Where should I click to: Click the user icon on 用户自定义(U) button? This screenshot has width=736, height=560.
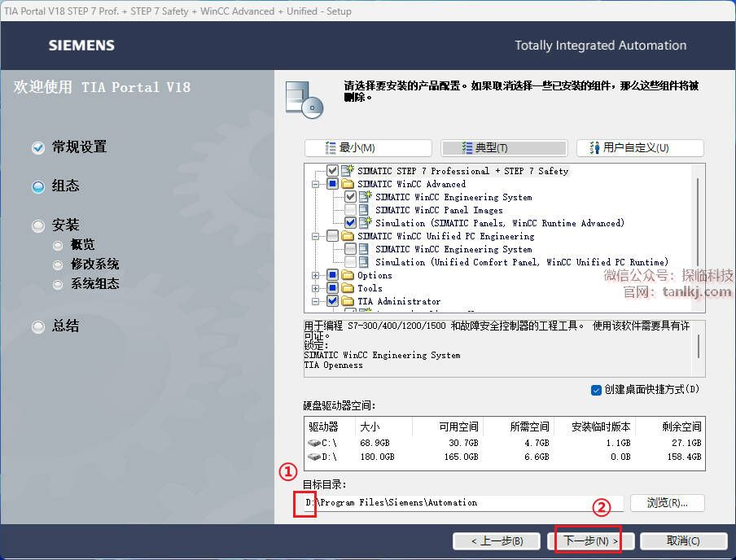594,148
